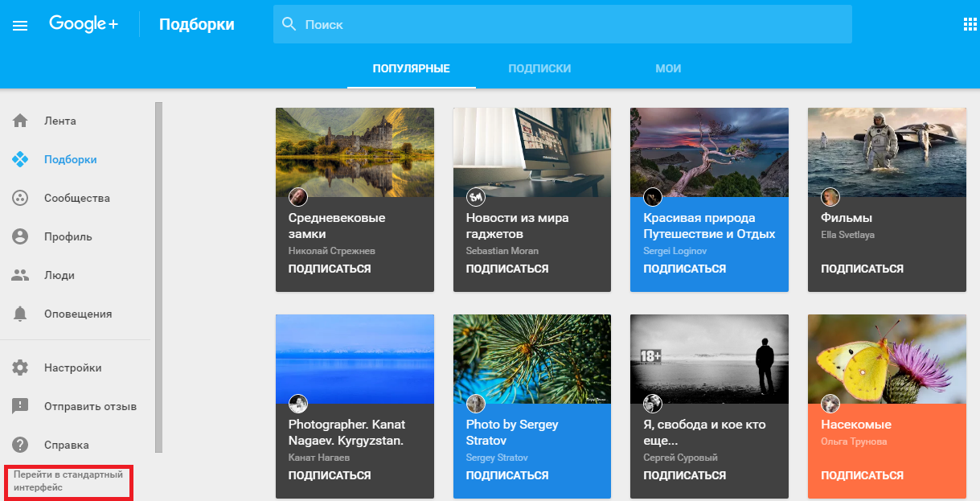Image resolution: width=980 pixels, height=501 pixels.
Task: Click the Поиск search field
Action: [x=563, y=25]
